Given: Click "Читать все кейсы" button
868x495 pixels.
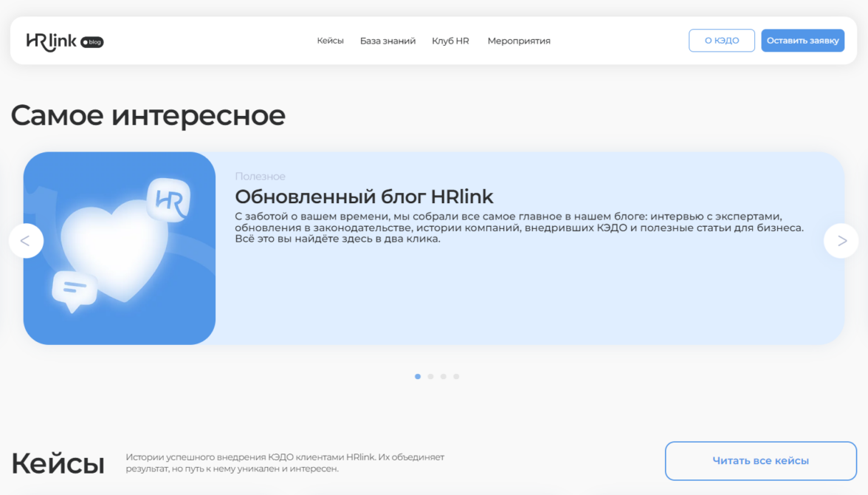Looking at the screenshot, I should pyautogui.click(x=760, y=461).
